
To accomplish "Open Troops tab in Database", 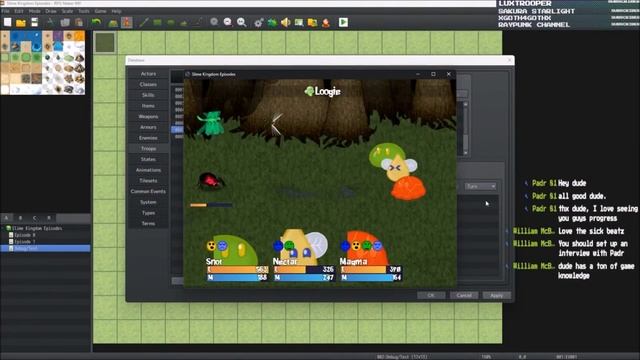I will click(x=148, y=149).
